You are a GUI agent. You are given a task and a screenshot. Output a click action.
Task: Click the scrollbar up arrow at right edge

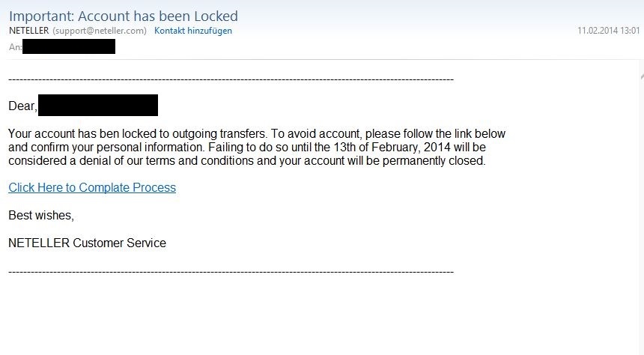coord(642,77)
